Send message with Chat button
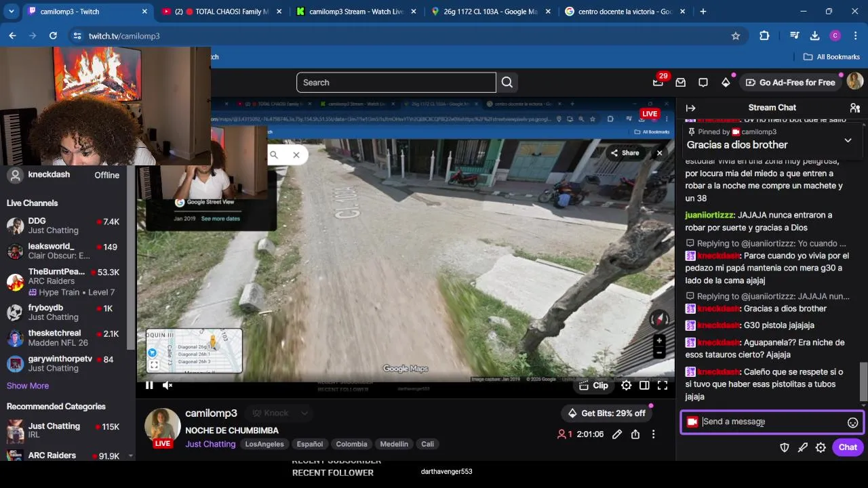The image size is (868, 488). click(848, 447)
